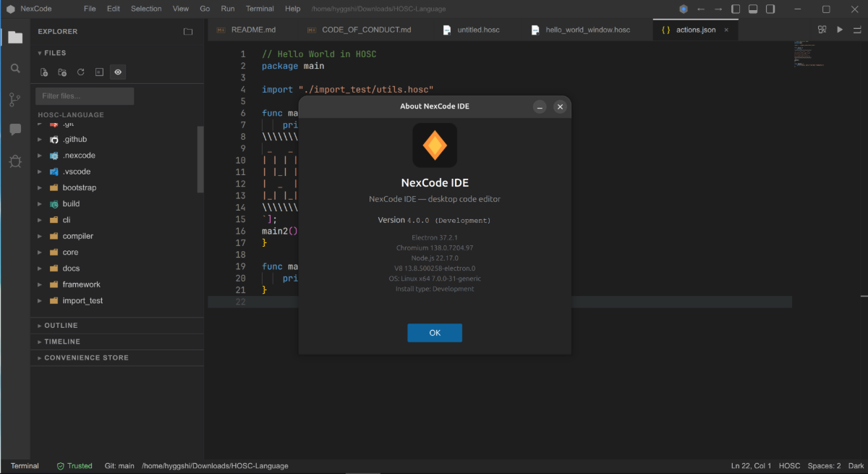Switch to the CODE_OF_CONDUCT.md tab
This screenshot has width=868, height=474.
[x=366, y=30]
